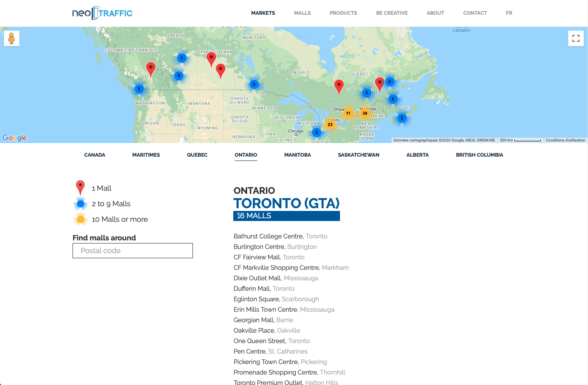Click the Montreal cluster marker showing 38

pyautogui.click(x=365, y=113)
